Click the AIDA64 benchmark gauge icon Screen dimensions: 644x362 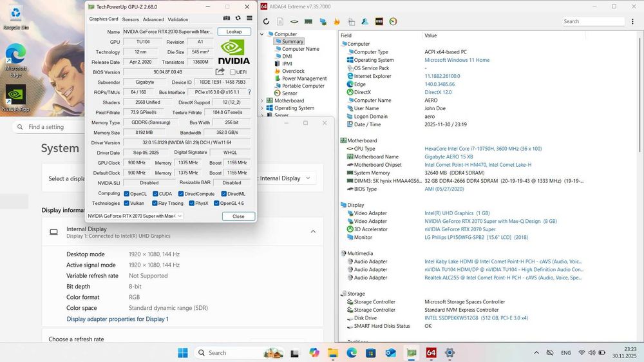(x=393, y=21)
